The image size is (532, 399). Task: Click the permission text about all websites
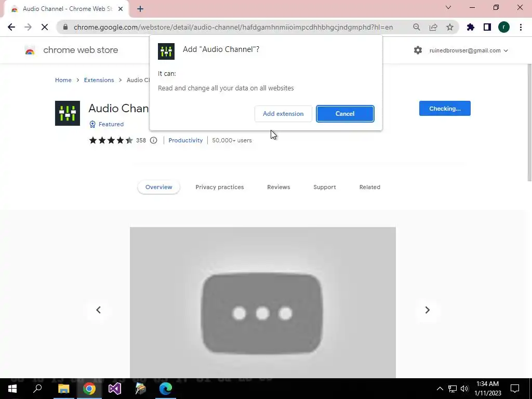225,88
